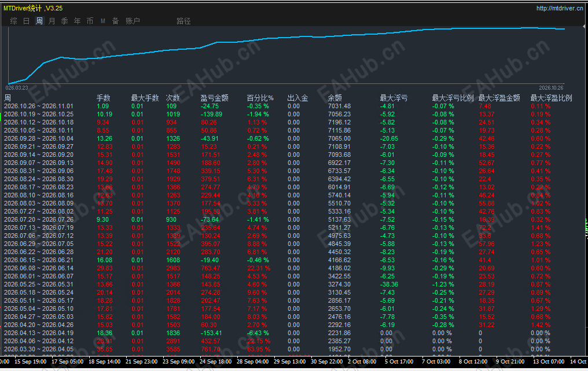Click the 最大手数 column header
Viewport: 588px width, 371px height.
(145, 98)
